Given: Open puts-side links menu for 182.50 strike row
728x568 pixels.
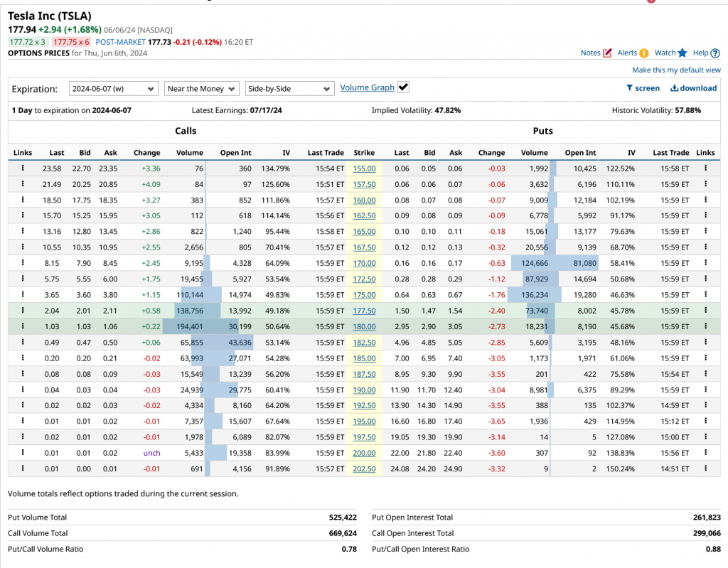Looking at the screenshot, I should (706, 342).
